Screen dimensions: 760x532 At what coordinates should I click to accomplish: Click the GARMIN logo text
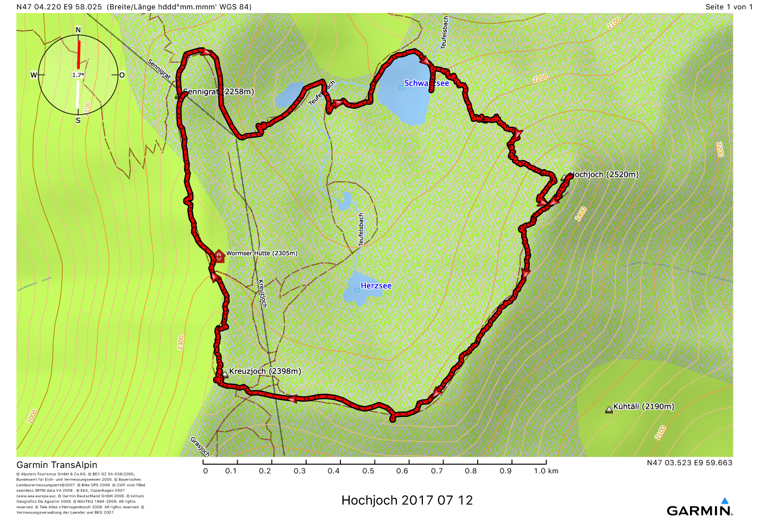[x=699, y=511]
